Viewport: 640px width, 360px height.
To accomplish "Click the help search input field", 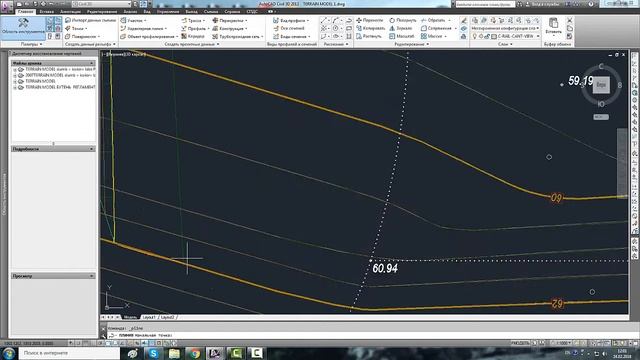I will point(485,4).
